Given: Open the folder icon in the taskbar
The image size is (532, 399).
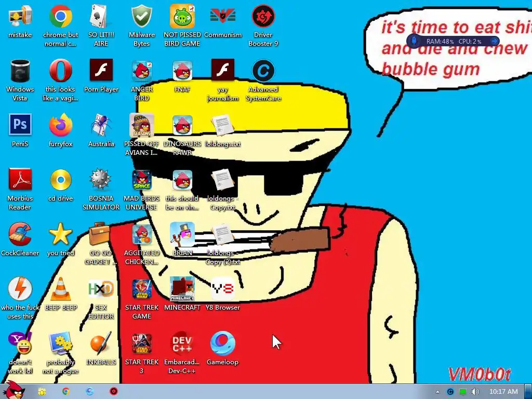Looking at the screenshot, I should pos(42,392).
